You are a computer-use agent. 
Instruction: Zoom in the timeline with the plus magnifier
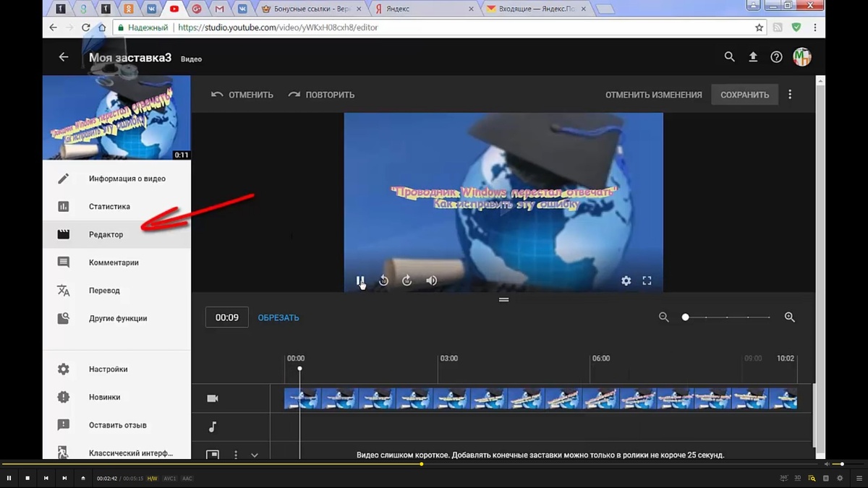tap(790, 317)
